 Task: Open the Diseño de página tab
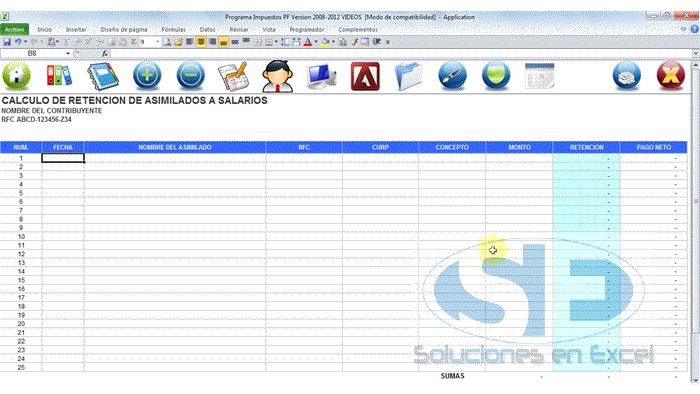pyautogui.click(x=124, y=29)
